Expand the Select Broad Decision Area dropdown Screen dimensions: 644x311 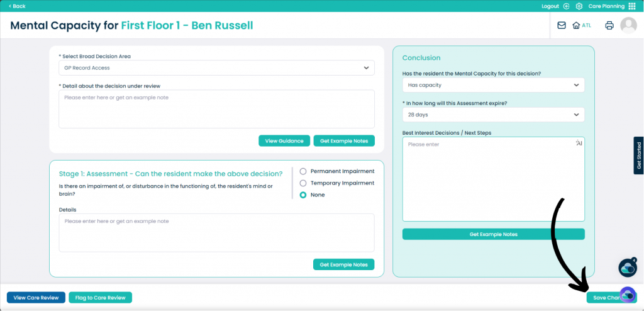point(216,68)
